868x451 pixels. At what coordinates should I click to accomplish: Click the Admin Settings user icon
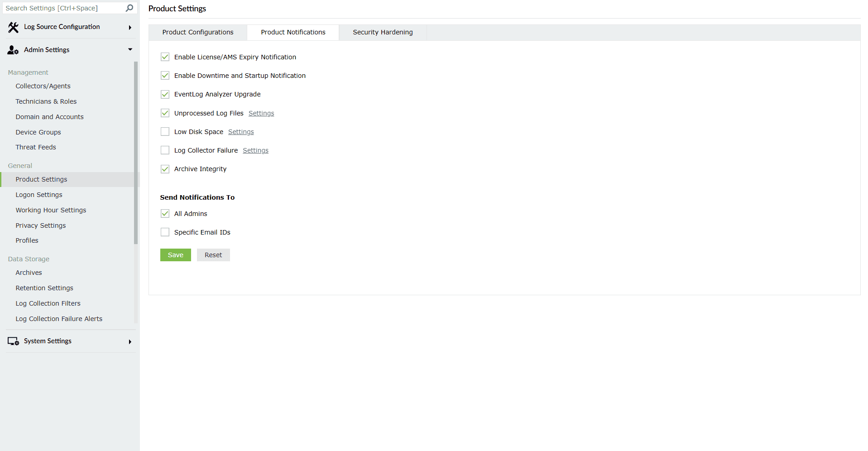(12, 50)
